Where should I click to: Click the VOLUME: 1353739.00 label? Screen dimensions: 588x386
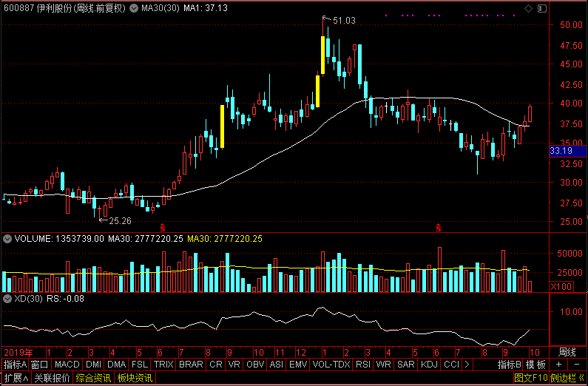(x=59, y=239)
